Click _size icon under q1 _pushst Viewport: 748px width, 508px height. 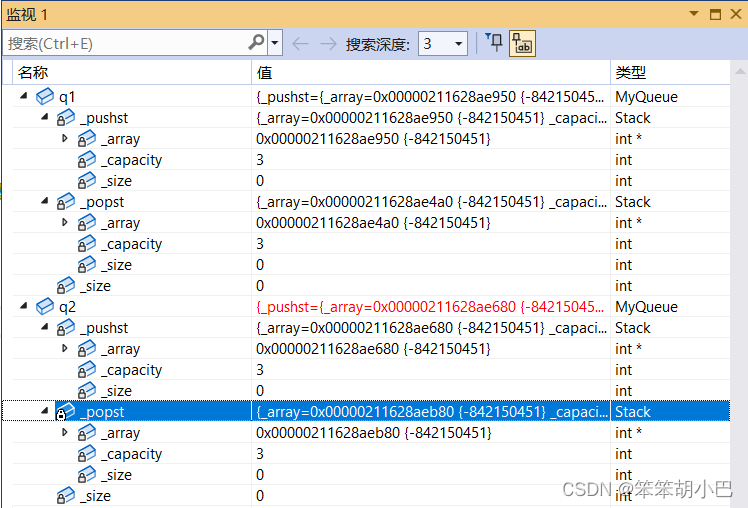pyautogui.click(x=87, y=180)
